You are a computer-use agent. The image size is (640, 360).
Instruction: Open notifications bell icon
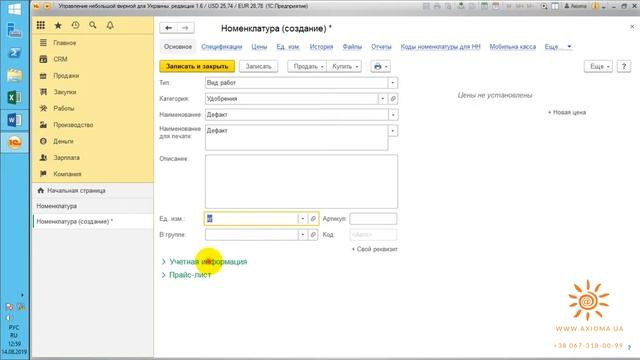coord(110,25)
